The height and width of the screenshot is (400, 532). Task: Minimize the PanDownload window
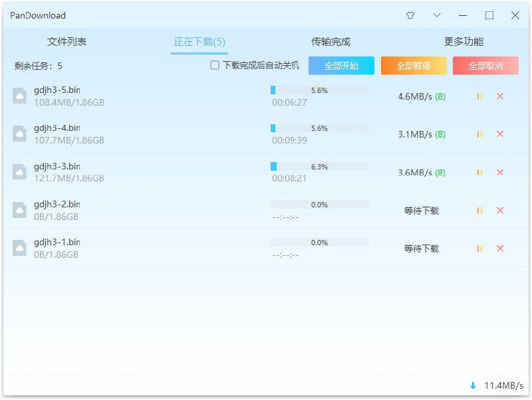pyautogui.click(x=463, y=15)
